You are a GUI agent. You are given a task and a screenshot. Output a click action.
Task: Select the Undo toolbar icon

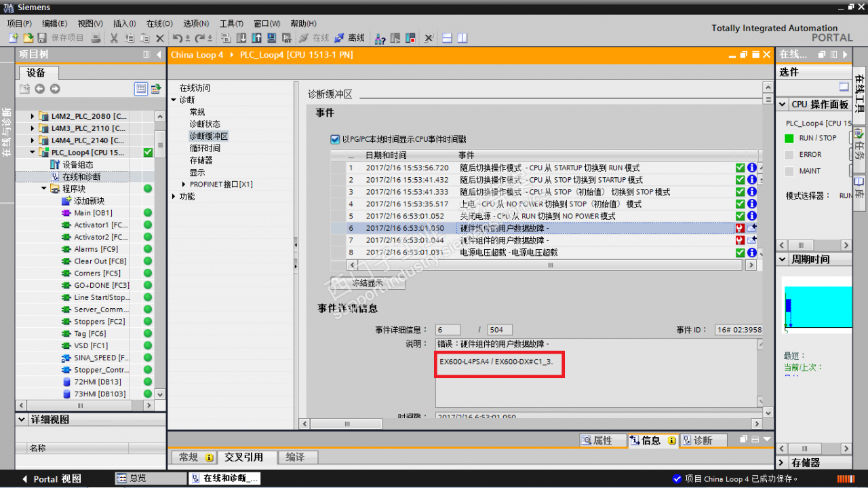point(176,38)
